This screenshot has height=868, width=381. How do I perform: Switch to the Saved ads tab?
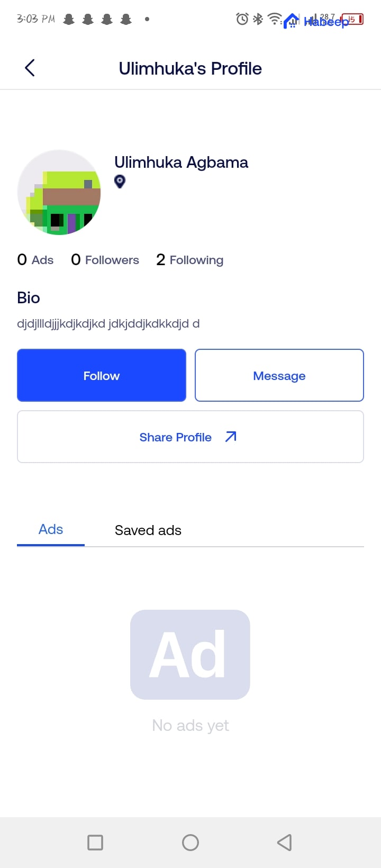pos(148,530)
